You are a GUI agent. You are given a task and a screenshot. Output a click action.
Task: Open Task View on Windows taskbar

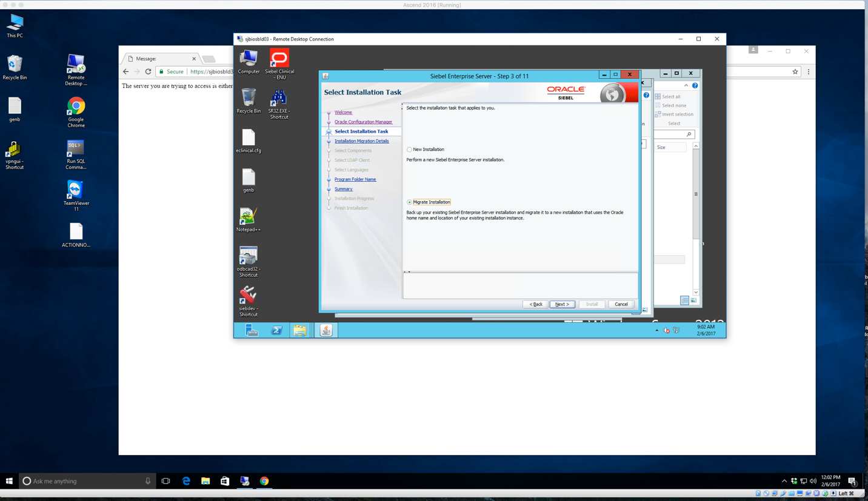(165, 481)
